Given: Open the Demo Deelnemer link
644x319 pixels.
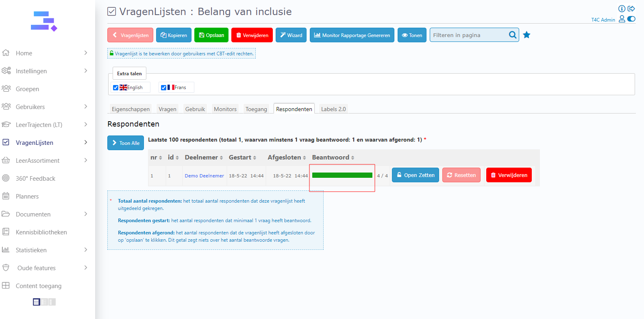Looking at the screenshot, I should [204, 176].
